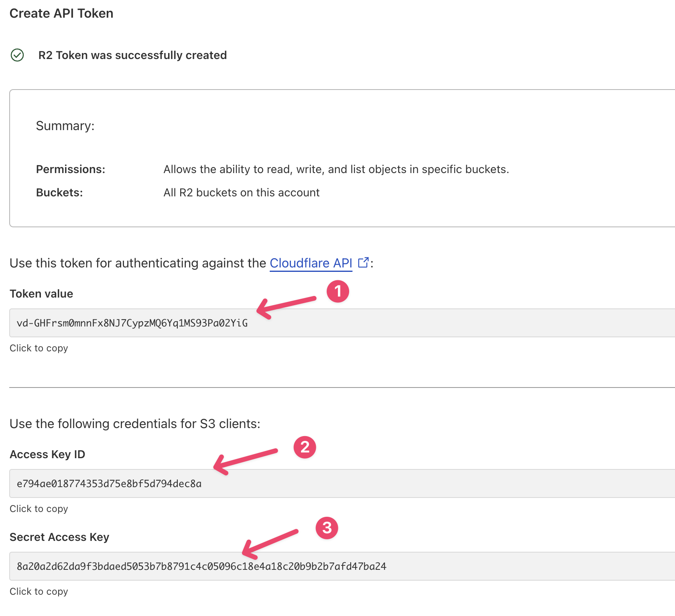675x616 pixels.
Task: Copy the Secret Access Key field
Action: pyautogui.click(x=342, y=566)
